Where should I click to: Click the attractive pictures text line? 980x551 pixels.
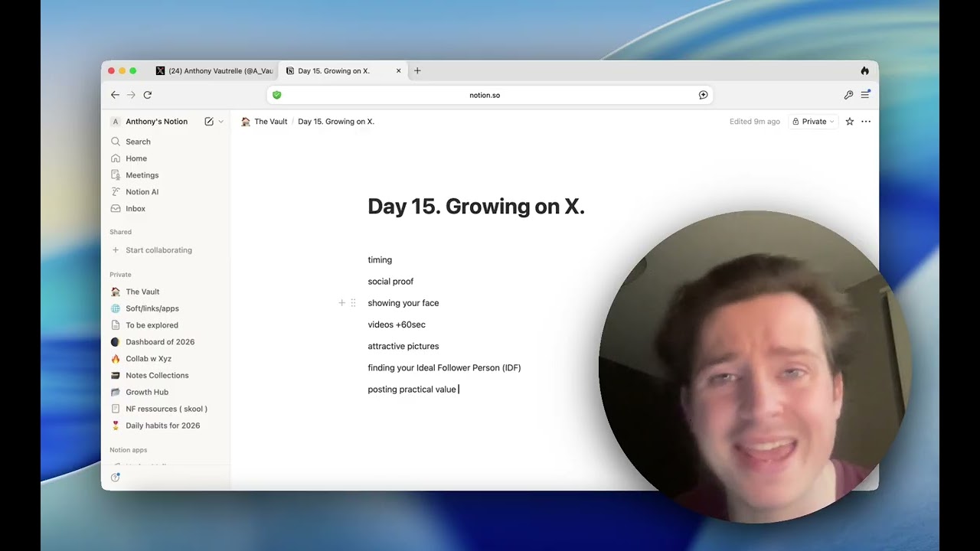403,346
